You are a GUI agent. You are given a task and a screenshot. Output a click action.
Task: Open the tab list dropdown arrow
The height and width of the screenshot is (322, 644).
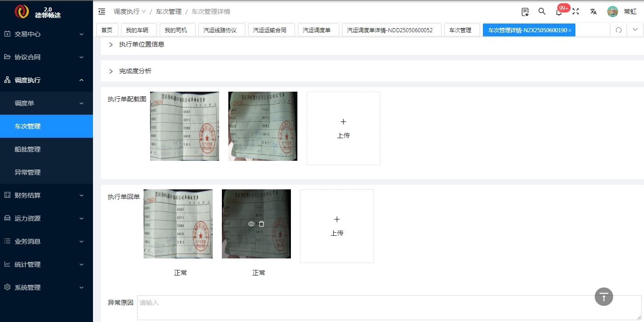(x=635, y=30)
